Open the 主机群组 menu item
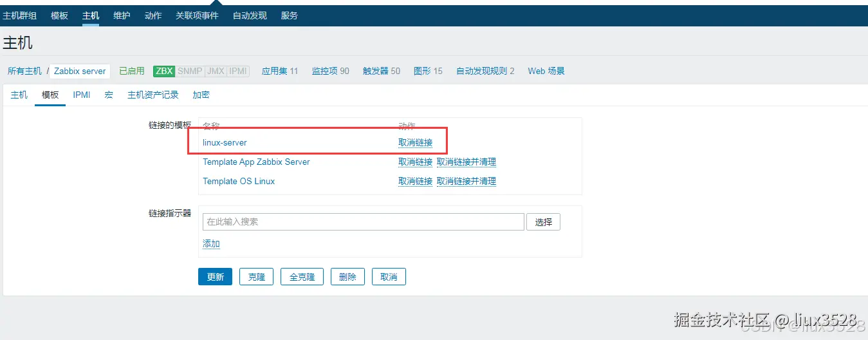Viewport: 868px width, 340px height. pos(20,15)
